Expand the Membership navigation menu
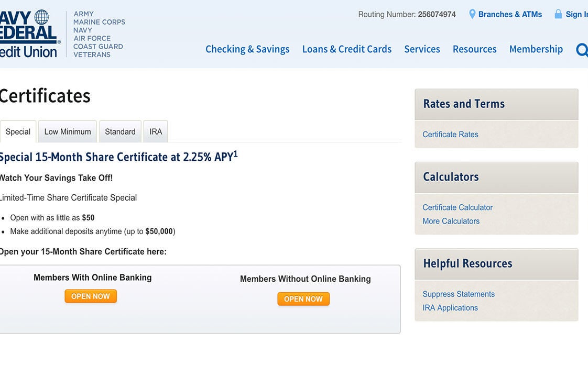588x377 pixels. point(536,49)
